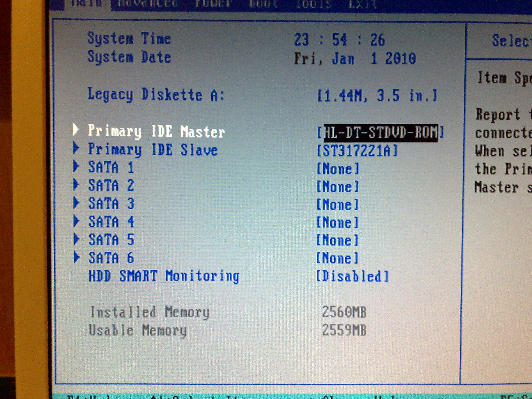Switch to the Advanced tab
The width and height of the screenshot is (532, 399).
148,4
